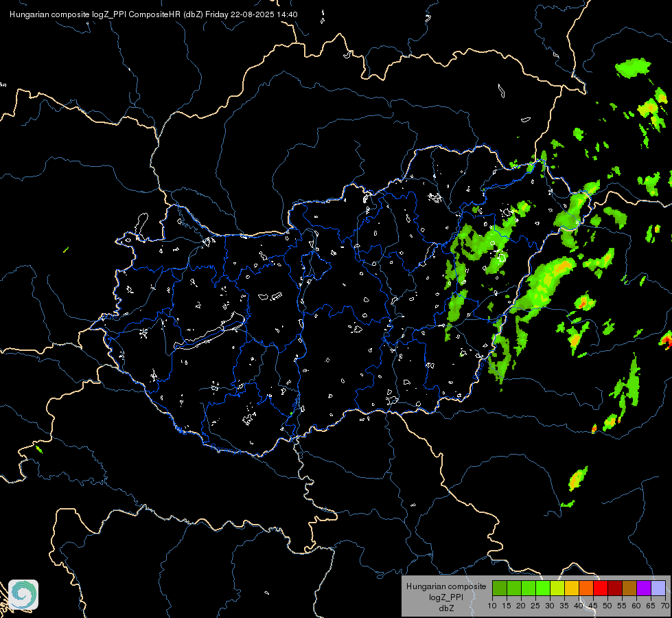
Task: Select the yellow-green 30-35 dBZ swatch
Action: coord(557,588)
